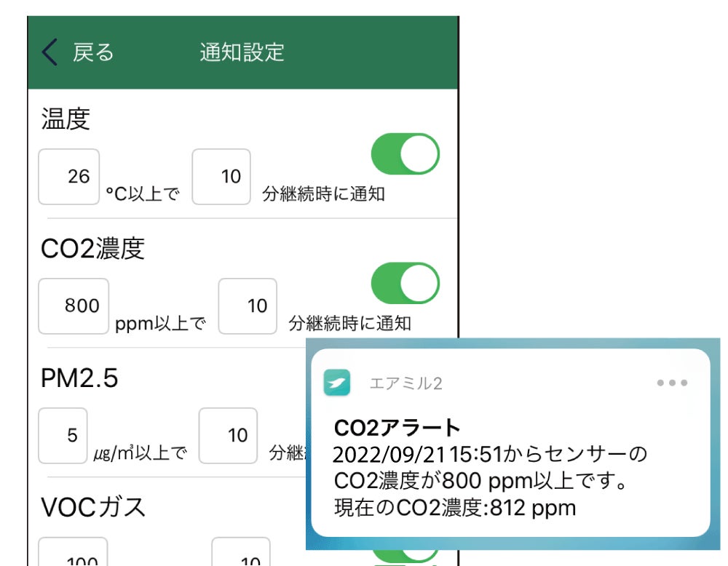Select the CO2 threshold field showing 800
This screenshot has width=728, height=566.
(x=74, y=306)
